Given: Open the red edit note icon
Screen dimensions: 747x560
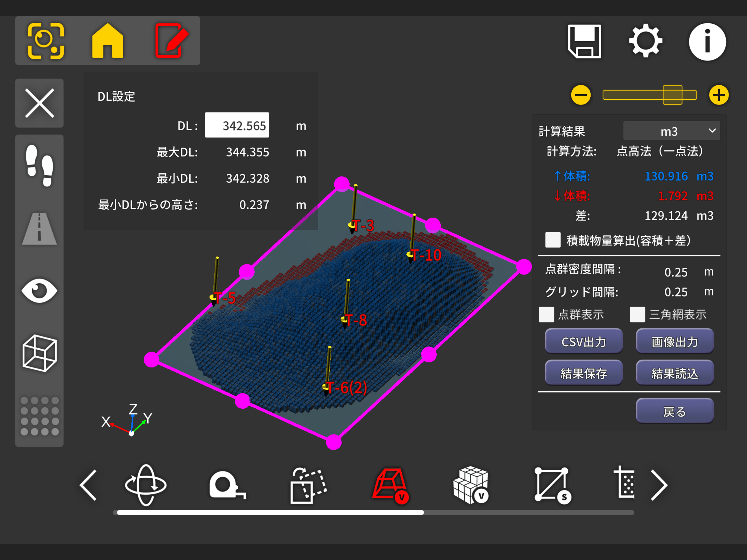Looking at the screenshot, I should [171, 40].
